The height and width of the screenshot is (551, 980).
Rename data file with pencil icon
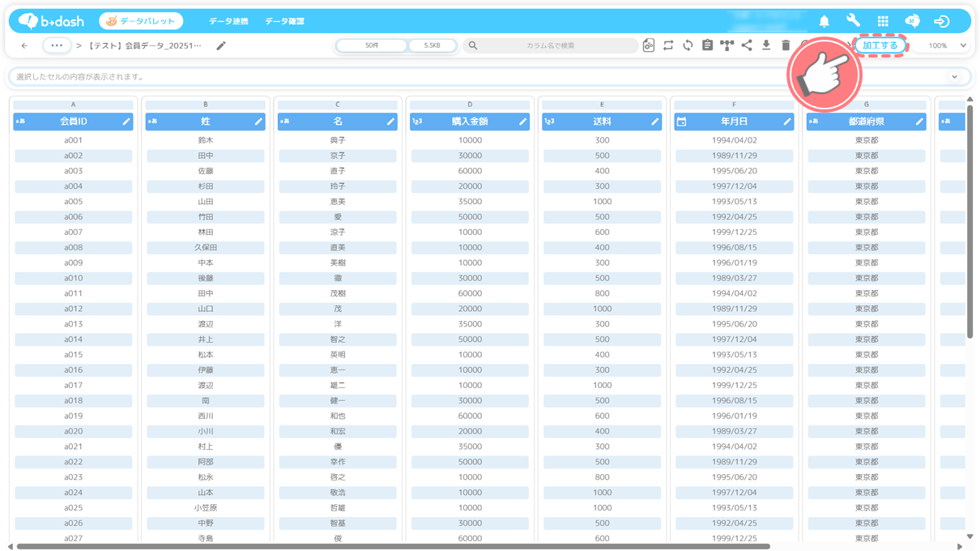click(x=221, y=46)
